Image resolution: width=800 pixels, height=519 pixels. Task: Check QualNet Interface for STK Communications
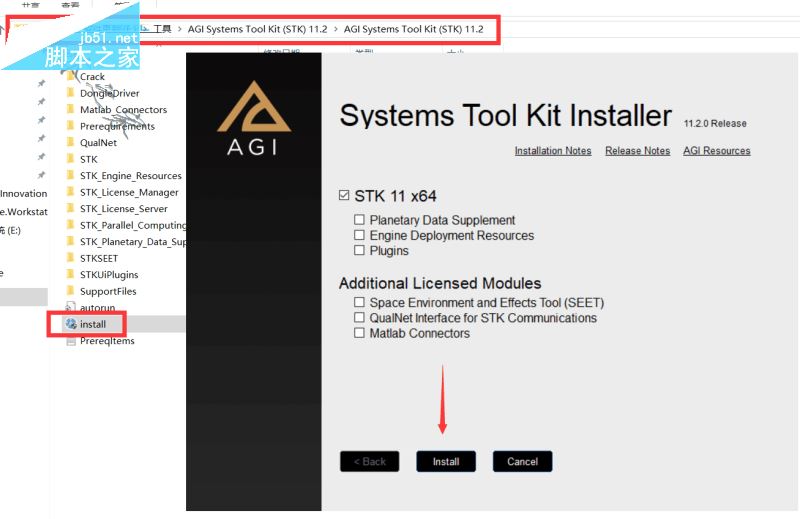[x=359, y=317]
